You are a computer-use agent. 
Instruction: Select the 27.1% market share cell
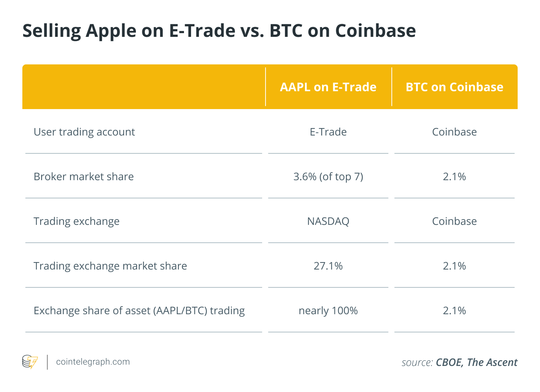coord(328,266)
